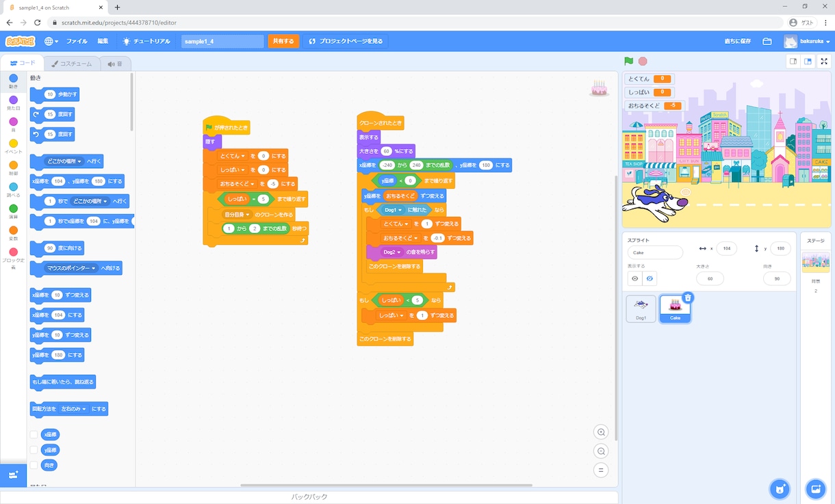The height and width of the screenshot is (504, 835).
Task: Click the Scratch logo
Action: point(20,41)
